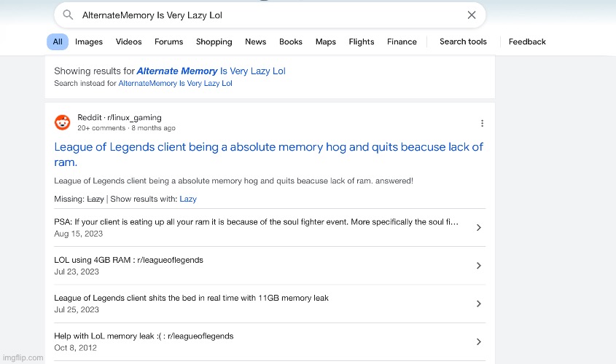Click corrected 'Alternate Memory Is Very Lazy Lol' link
Viewport: 616px width, 364px height.
(x=211, y=71)
